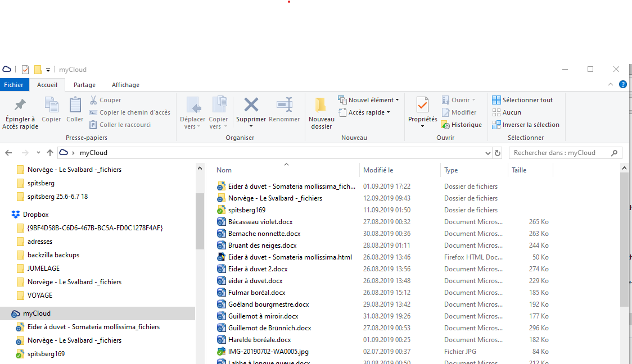Click the Nouveau dossier folder icon
632x364 pixels.
point(321,105)
